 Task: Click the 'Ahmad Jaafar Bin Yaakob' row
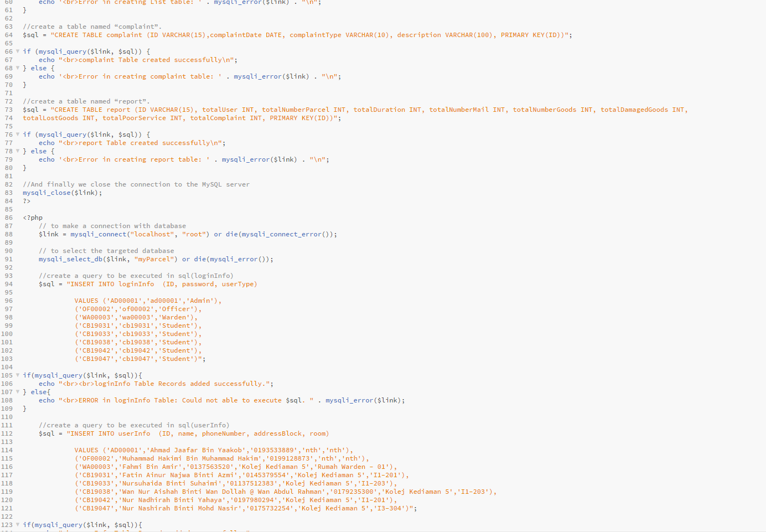click(x=214, y=450)
